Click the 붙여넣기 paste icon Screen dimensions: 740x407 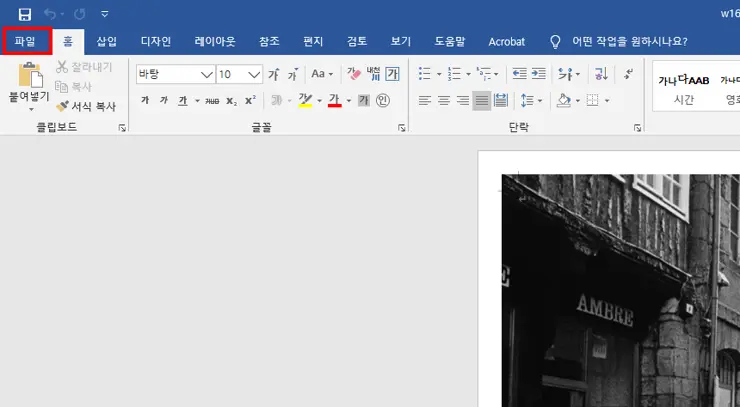(x=30, y=76)
